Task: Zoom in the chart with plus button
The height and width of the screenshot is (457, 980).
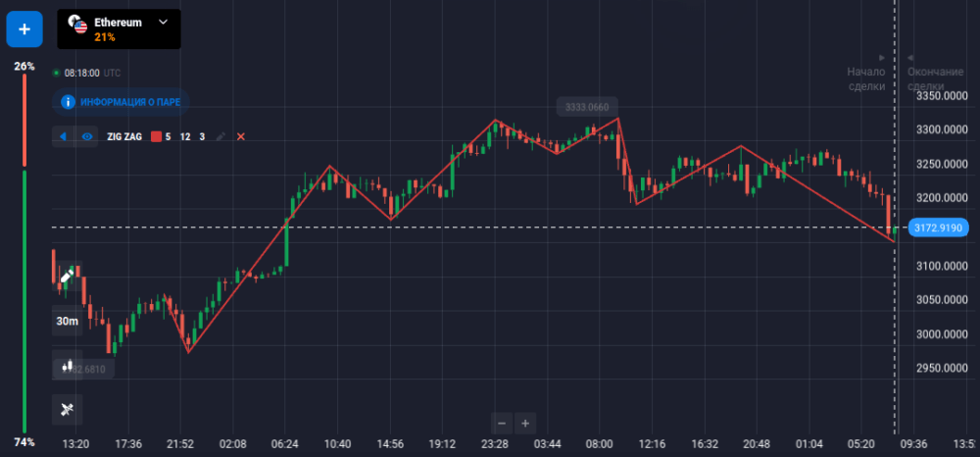Action: tap(525, 424)
